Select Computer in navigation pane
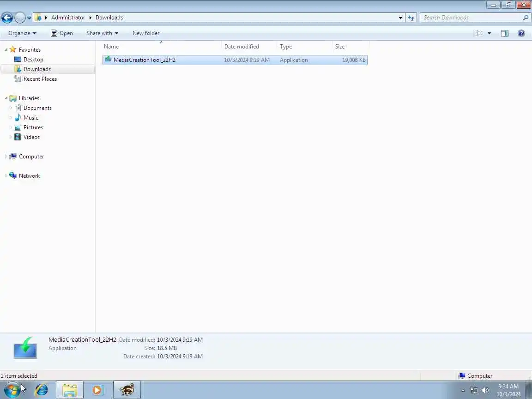The height and width of the screenshot is (399, 532). click(31, 157)
